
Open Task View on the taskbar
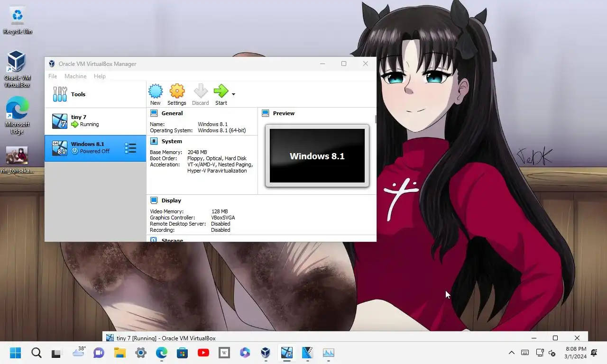56,353
